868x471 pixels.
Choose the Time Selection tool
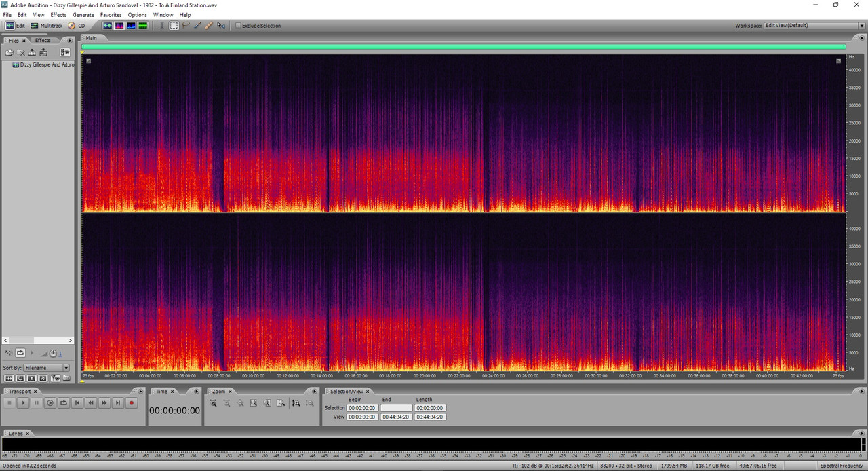(x=162, y=26)
